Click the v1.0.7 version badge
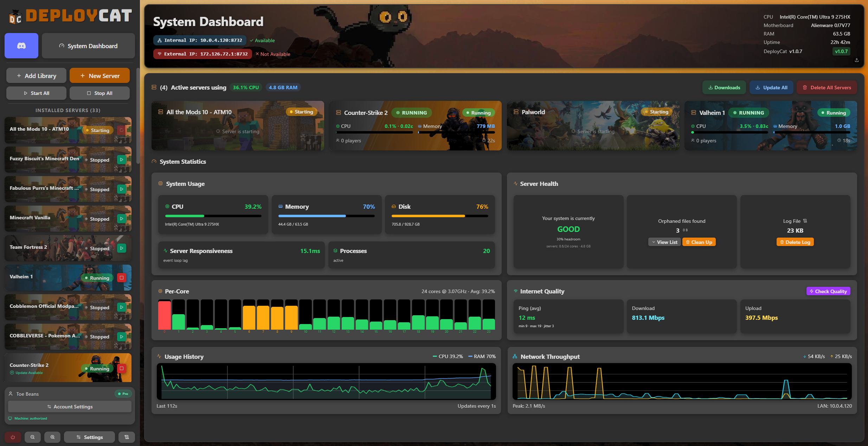This screenshot has height=446, width=868. tap(841, 51)
